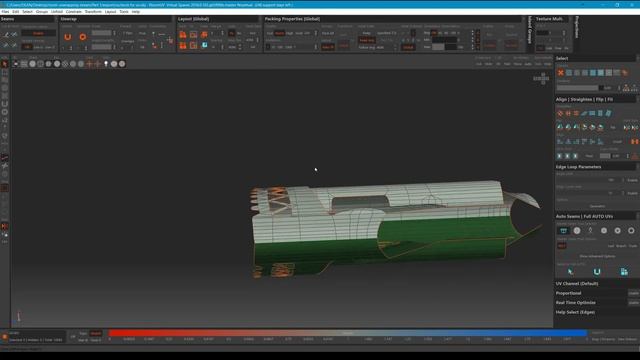Collapse the Texture Mult. panel header
The image size is (640, 360).
(552, 19)
